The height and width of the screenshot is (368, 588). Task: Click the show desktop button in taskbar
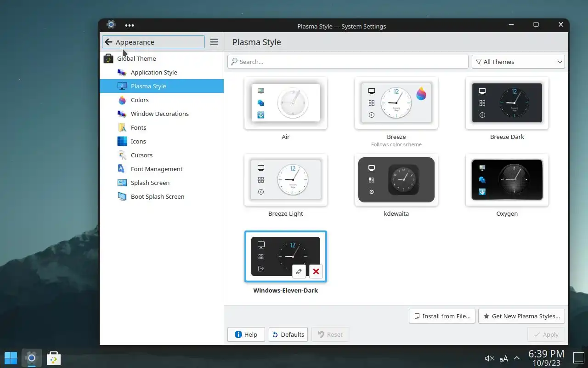(580, 358)
